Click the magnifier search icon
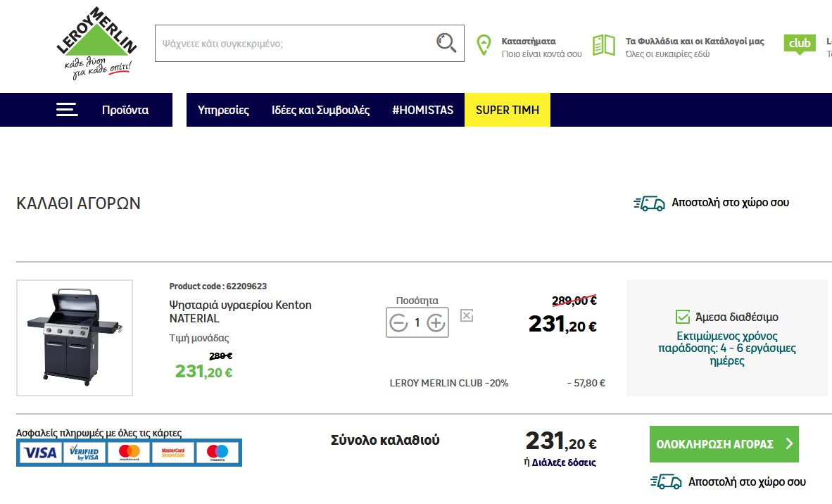The width and height of the screenshot is (832, 504). (x=446, y=43)
